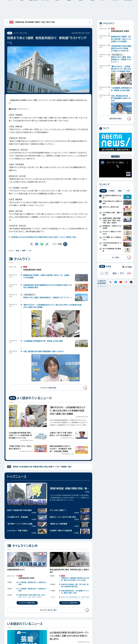The image size is (138, 644).
Task: Click 選挙 breadcrumb link
Action: coord(24,251)
